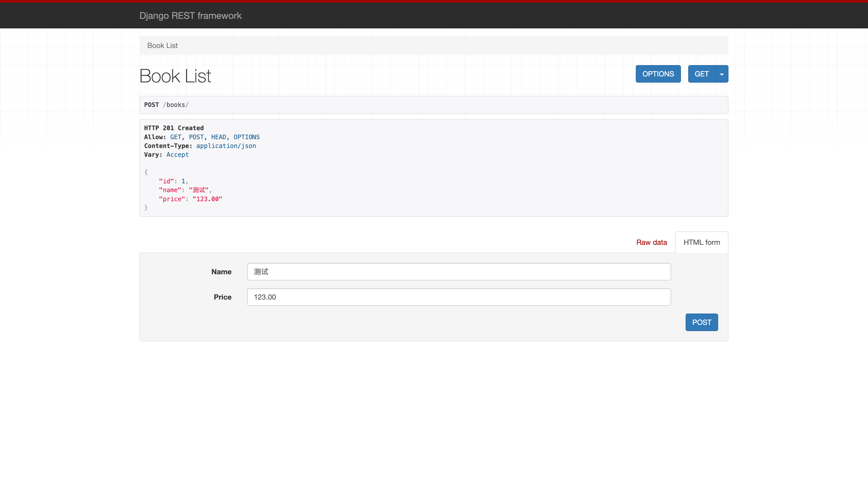Click the application/json content type value
The height and width of the screenshot is (485, 868).
226,146
